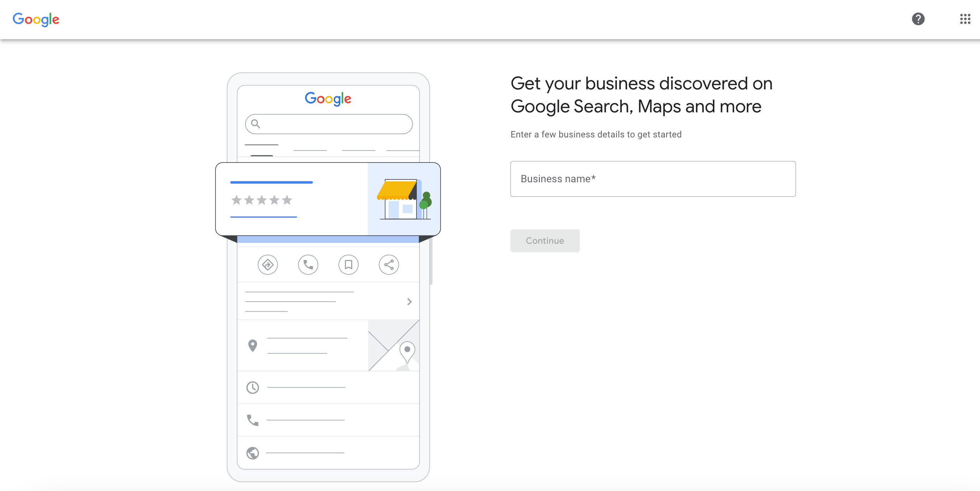Click the search magnifier in the mockup search bar
The image size is (980, 491).
pyautogui.click(x=256, y=124)
